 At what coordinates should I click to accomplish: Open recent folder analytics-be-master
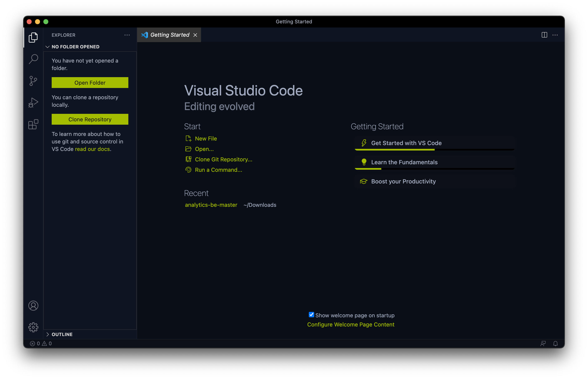tap(211, 205)
